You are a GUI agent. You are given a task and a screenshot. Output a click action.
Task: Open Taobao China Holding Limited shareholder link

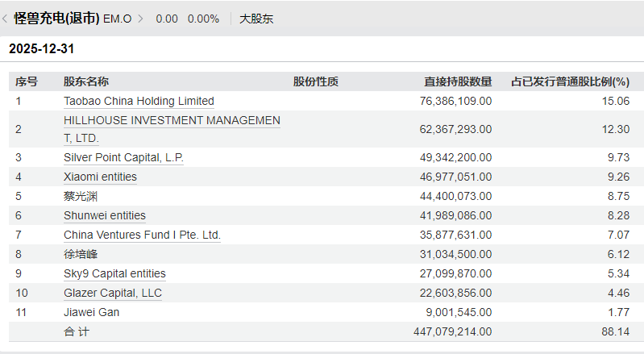pyautogui.click(x=139, y=101)
